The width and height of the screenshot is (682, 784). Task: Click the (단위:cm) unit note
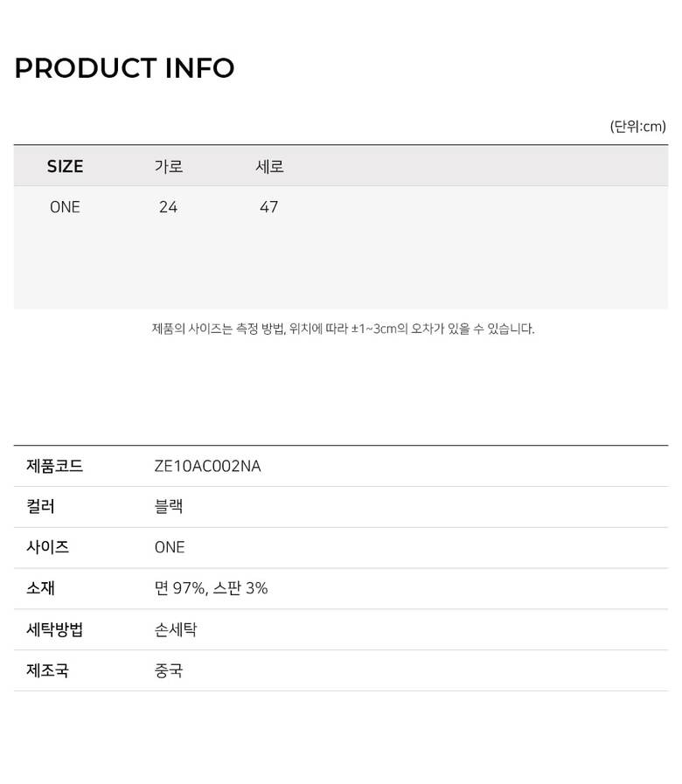(637, 126)
